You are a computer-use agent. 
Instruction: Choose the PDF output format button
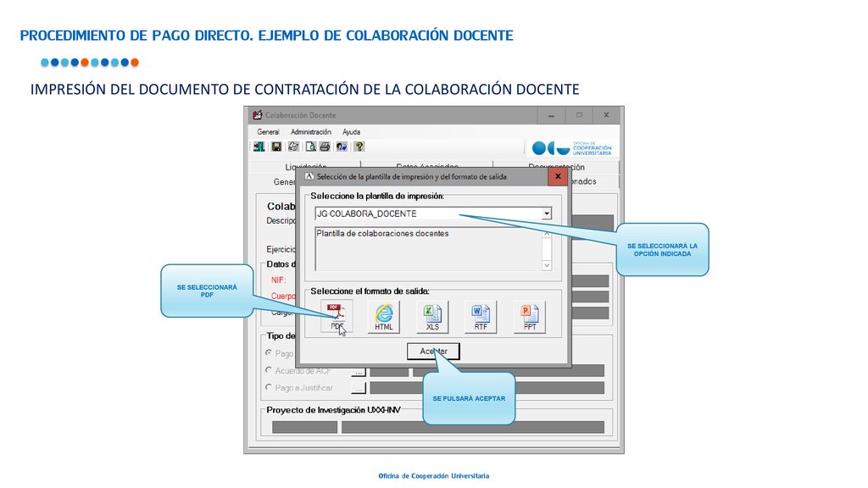[x=337, y=317]
